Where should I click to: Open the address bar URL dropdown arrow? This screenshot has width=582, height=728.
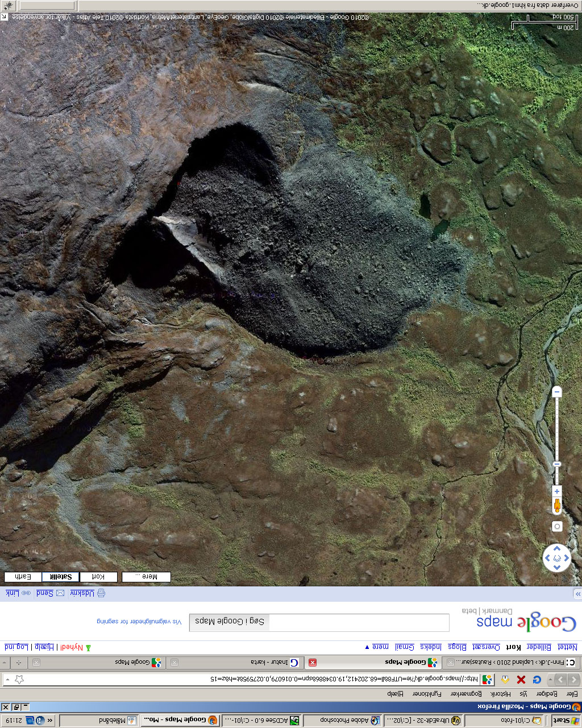click(7, 680)
